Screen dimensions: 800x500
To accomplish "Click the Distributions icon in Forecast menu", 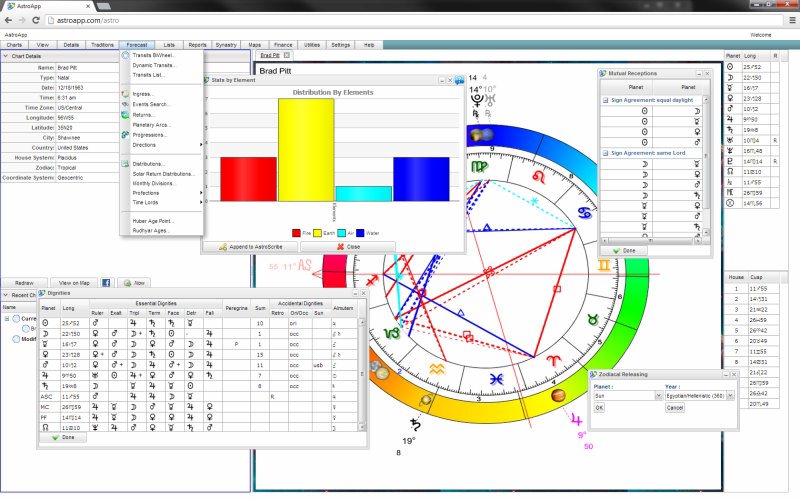I will pyautogui.click(x=125, y=163).
